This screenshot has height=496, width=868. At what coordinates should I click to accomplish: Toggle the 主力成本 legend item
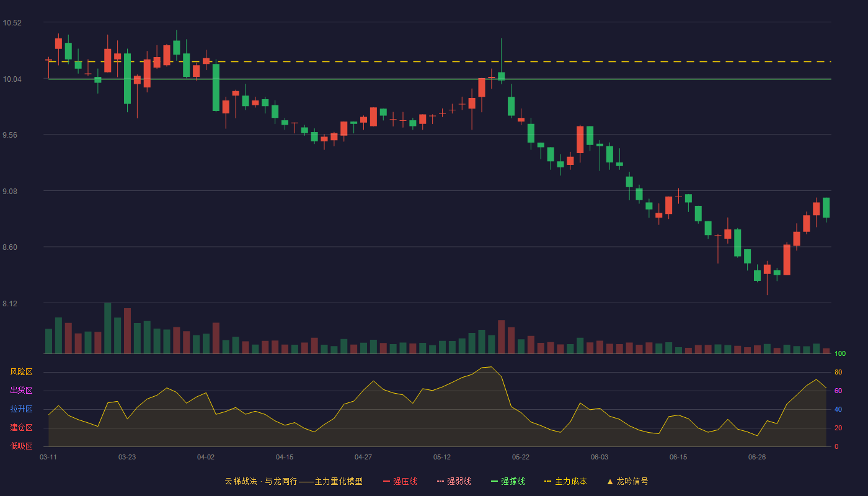(565, 481)
